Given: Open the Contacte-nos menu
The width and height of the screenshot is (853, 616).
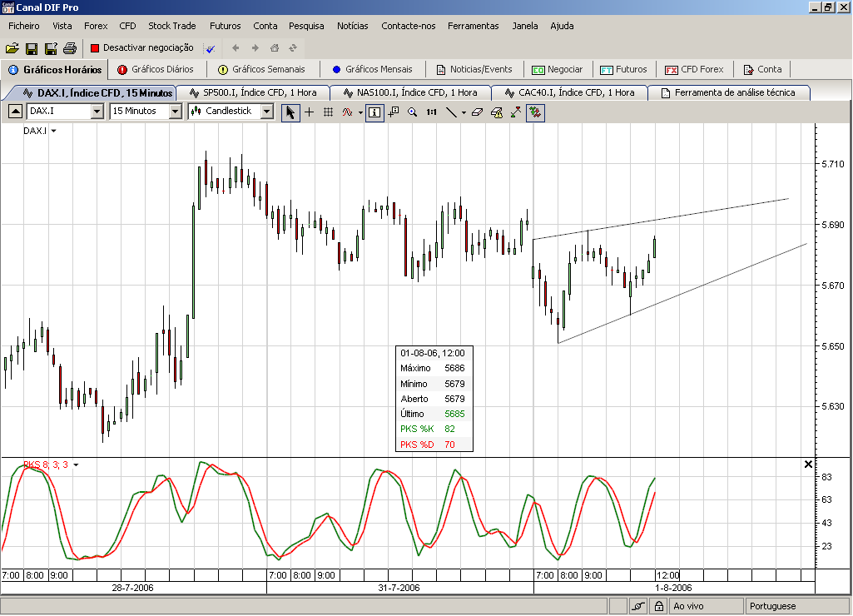Looking at the screenshot, I should 409,26.
